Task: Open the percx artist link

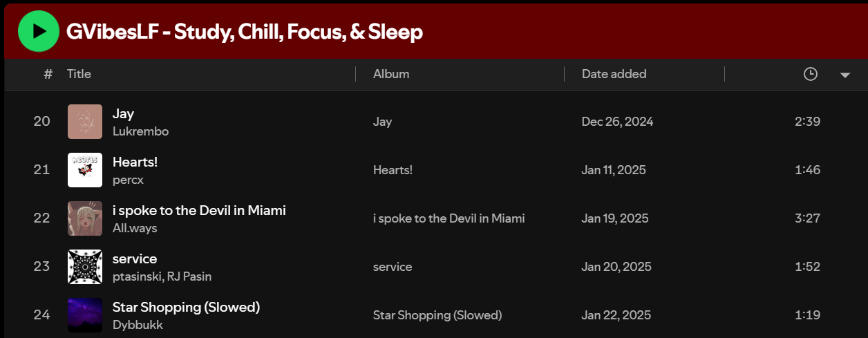Action: tap(128, 180)
